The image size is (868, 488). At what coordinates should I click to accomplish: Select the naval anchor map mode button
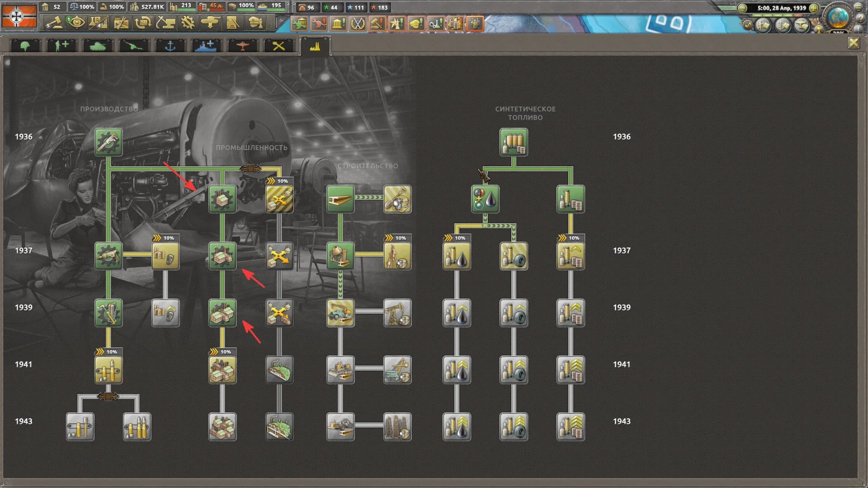tap(783, 25)
